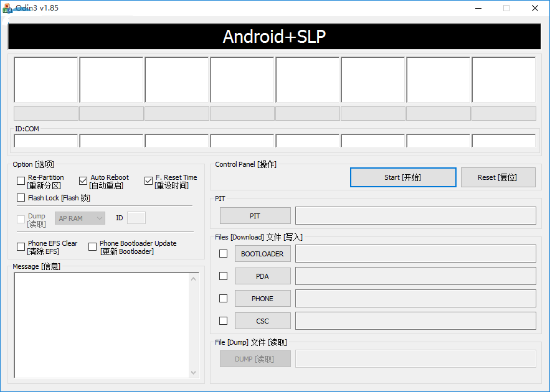Toggle F. Reset Time off
Screen dimensions: 550x392
148,180
